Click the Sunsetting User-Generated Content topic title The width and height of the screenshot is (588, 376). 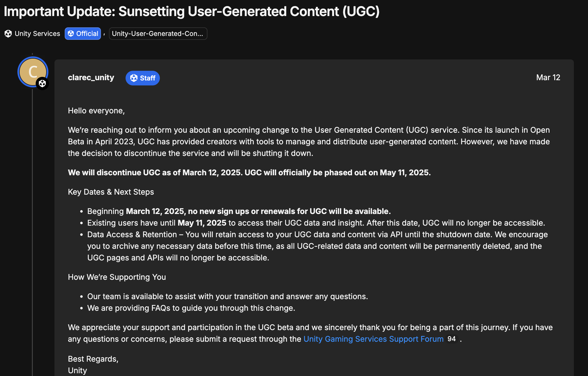[191, 12]
